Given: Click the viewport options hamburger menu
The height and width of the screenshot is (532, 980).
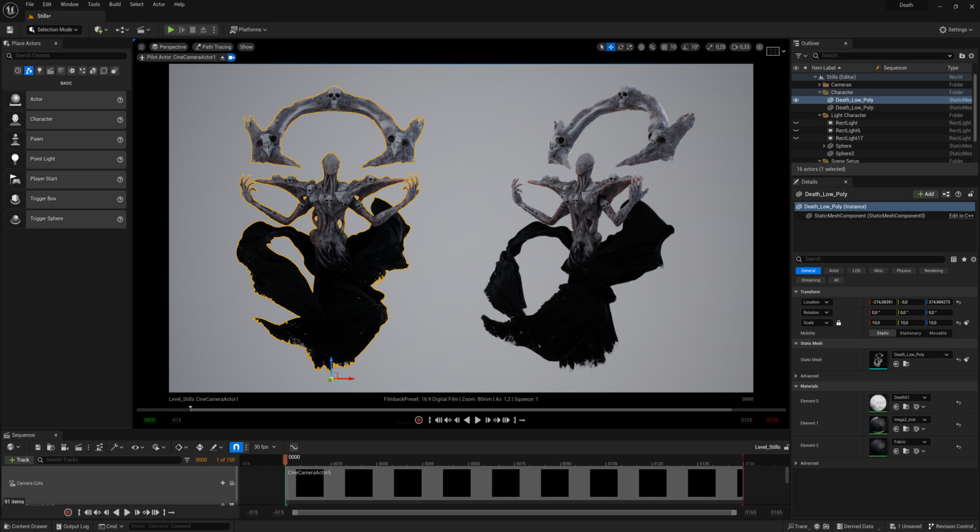Looking at the screenshot, I should pos(141,47).
